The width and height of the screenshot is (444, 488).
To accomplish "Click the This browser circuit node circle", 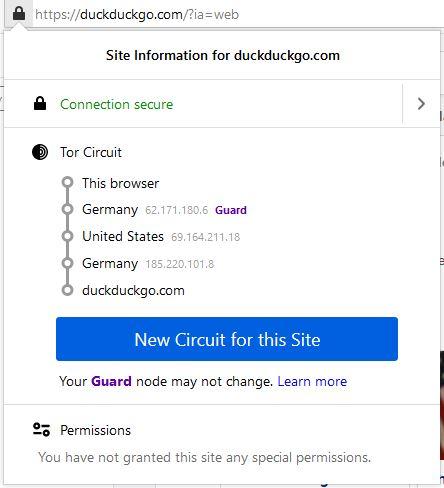I will tap(67, 182).
